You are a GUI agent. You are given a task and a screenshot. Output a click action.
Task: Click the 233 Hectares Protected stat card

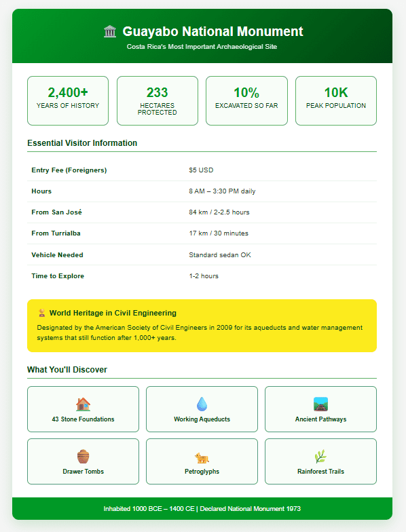click(x=158, y=100)
